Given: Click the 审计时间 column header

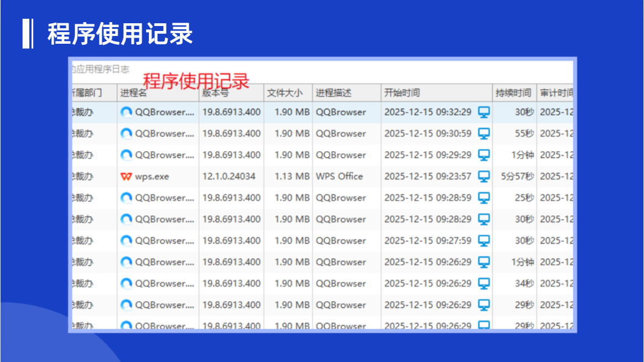Looking at the screenshot, I should (x=555, y=93).
